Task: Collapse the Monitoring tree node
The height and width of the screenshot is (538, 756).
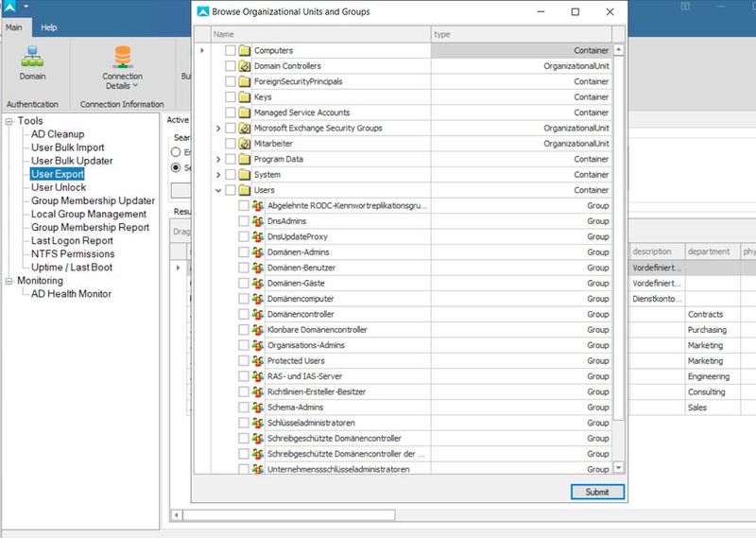Action: pos(9,281)
